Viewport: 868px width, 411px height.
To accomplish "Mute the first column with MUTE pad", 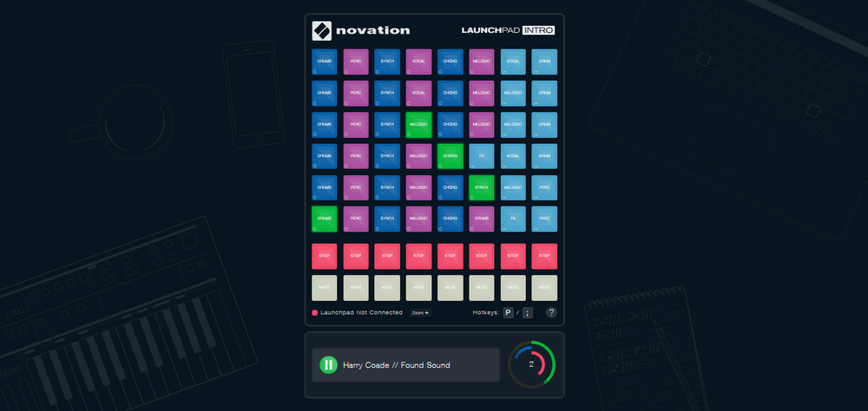I will tap(325, 287).
